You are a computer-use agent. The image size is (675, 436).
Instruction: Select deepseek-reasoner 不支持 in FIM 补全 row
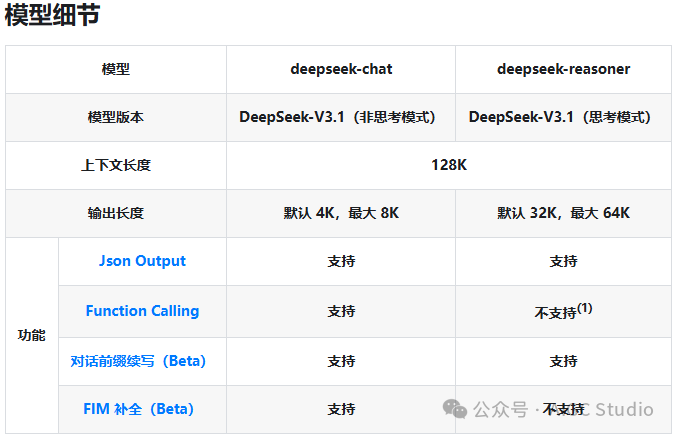[564, 409]
